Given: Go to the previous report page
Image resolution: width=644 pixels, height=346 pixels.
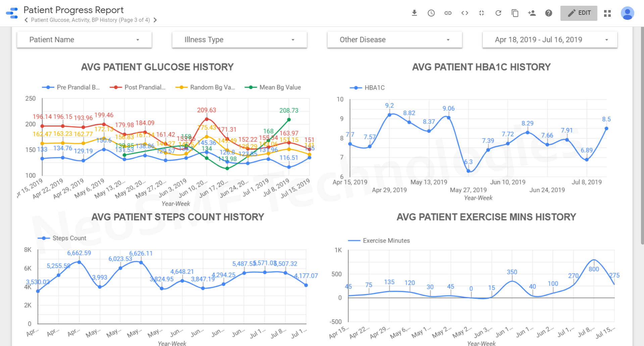Looking at the screenshot, I should (26, 20).
